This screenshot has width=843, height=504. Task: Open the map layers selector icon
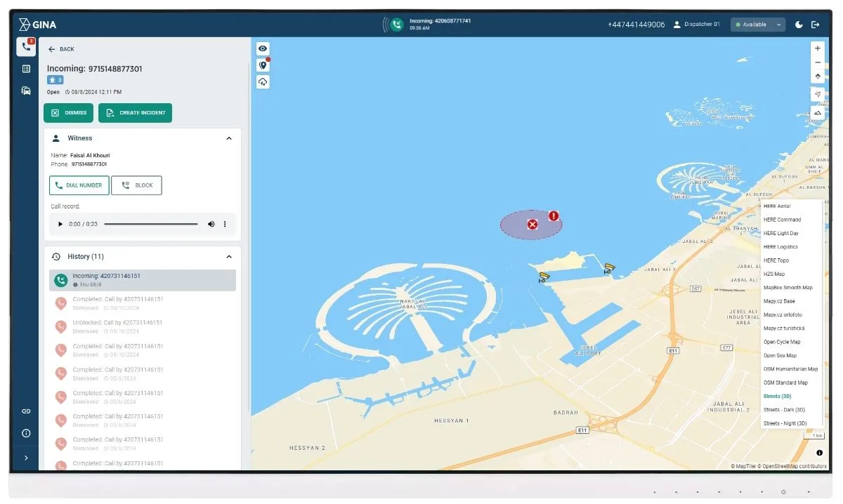(817, 112)
